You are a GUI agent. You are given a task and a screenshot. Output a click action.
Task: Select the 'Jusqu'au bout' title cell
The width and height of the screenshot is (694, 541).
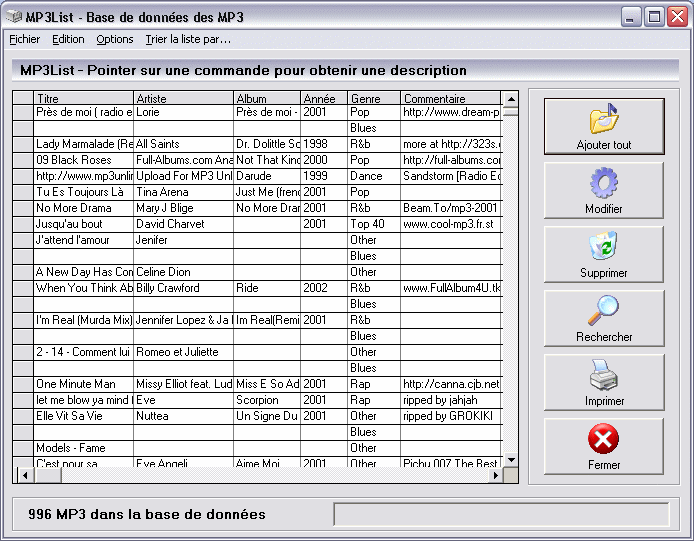83,224
